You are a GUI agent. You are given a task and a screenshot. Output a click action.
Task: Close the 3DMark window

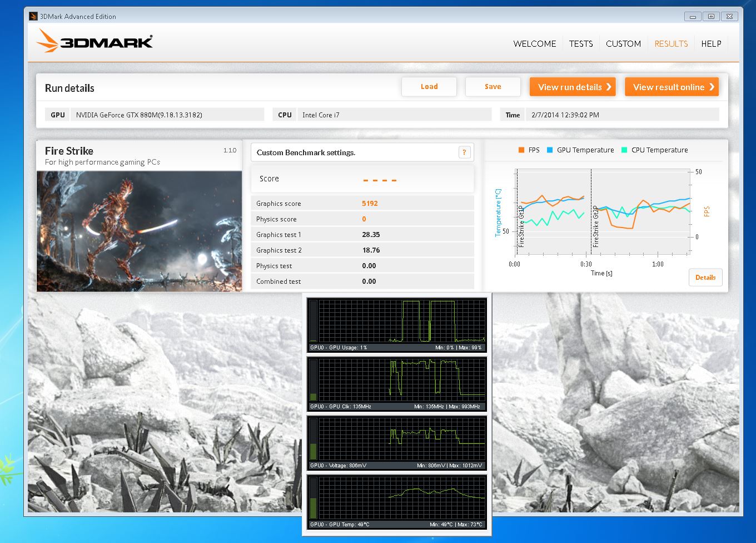(729, 17)
